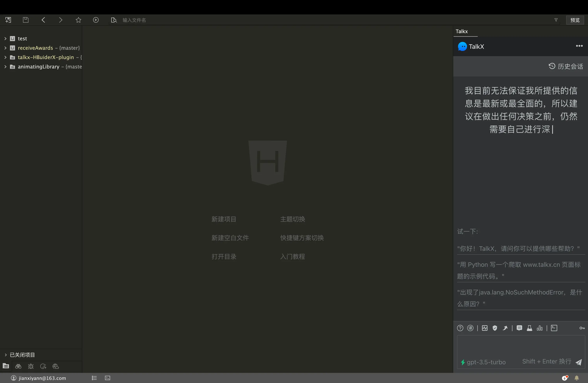
Task: Open 历史会话 history conversations
Action: click(566, 66)
